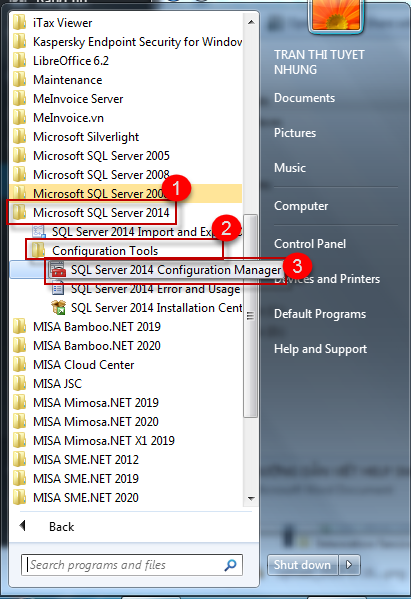Open SQL Server 2014 Configuration Manager
The height and width of the screenshot is (599, 411).
pos(165,270)
